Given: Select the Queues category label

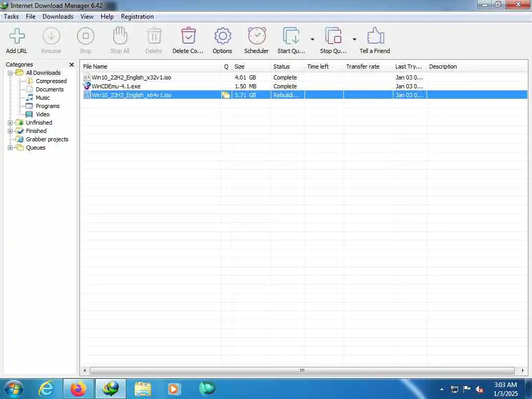Looking at the screenshot, I should [x=36, y=148].
